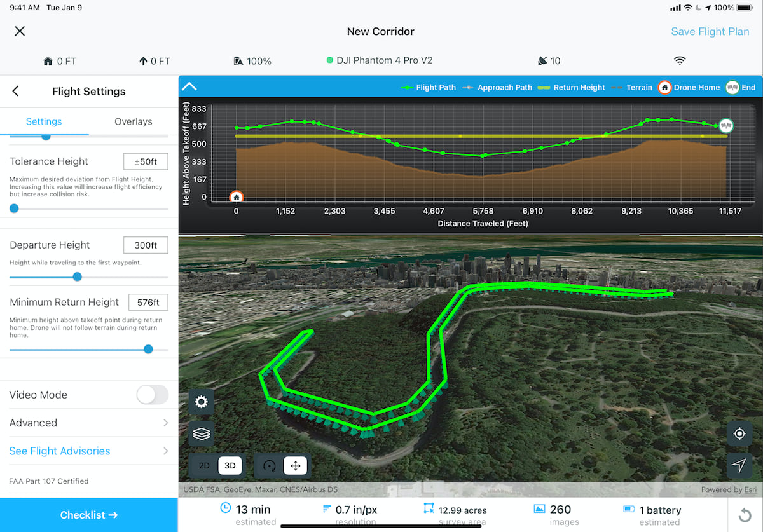Select the pan tool on map toolbar
The height and width of the screenshot is (532, 763).
tap(295, 465)
